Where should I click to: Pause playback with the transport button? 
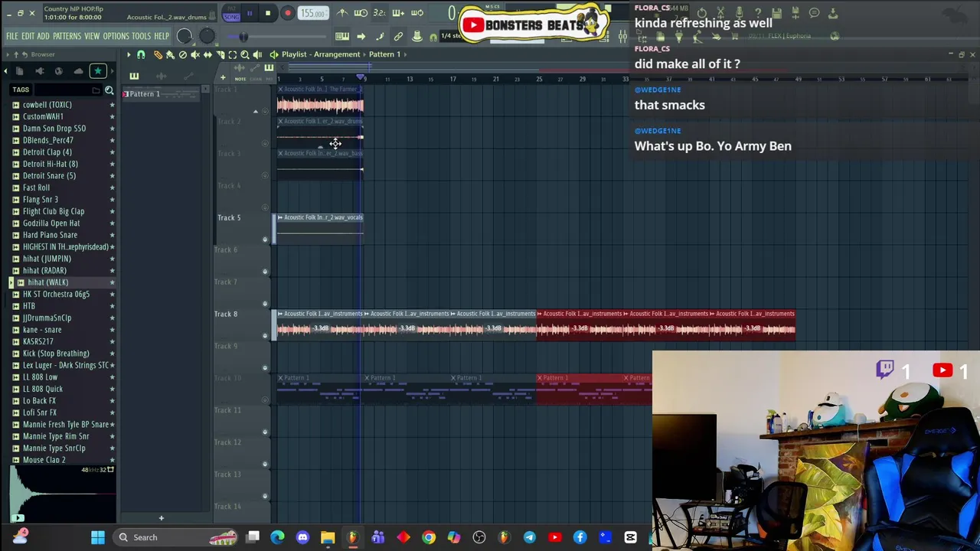click(250, 13)
